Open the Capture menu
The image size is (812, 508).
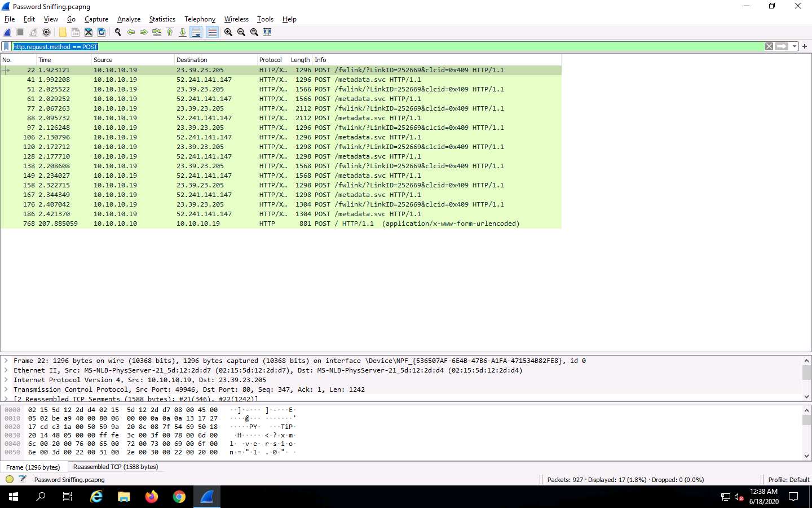point(96,19)
